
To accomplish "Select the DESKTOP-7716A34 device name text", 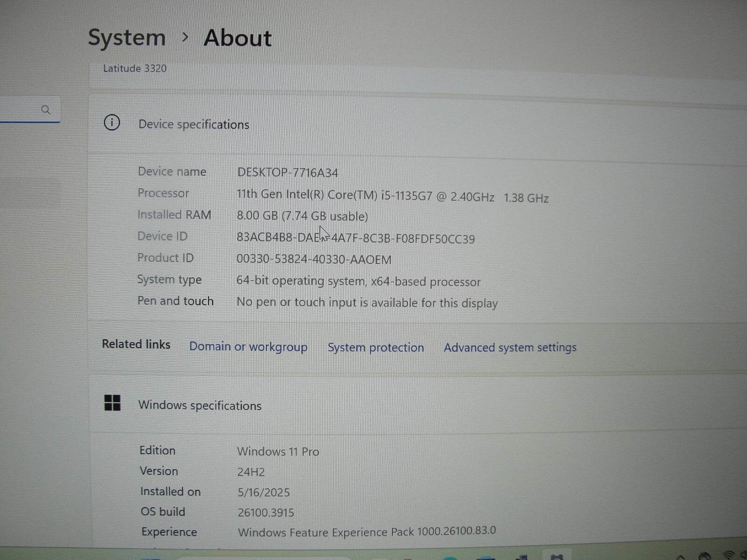I will (287, 172).
